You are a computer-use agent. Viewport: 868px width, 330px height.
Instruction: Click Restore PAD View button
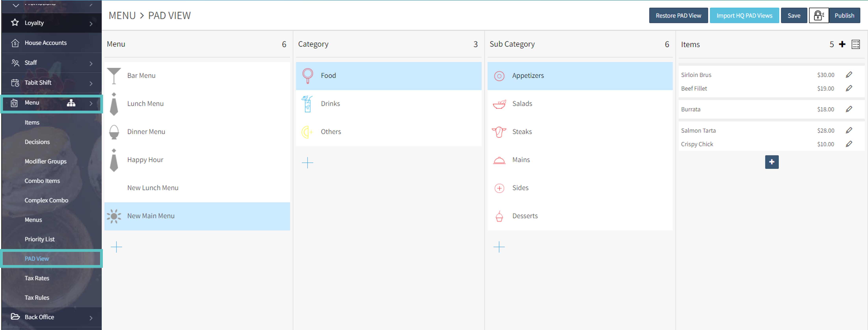point(678,16)
